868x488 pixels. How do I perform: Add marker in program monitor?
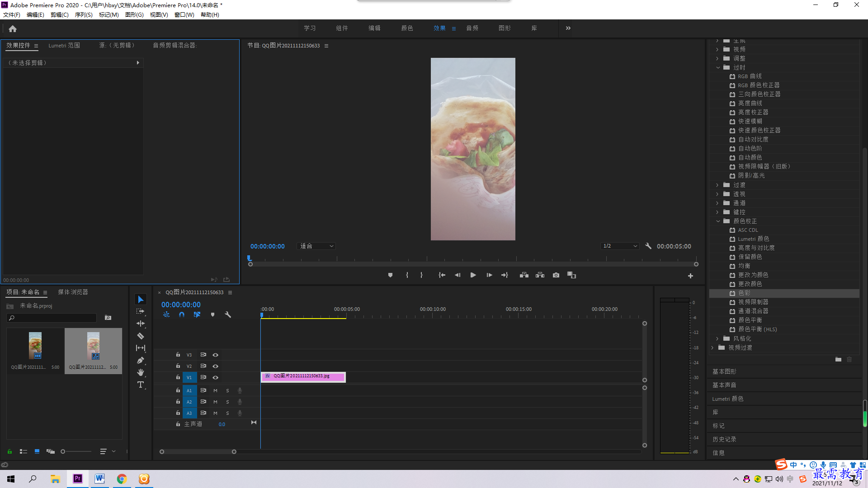390,275
